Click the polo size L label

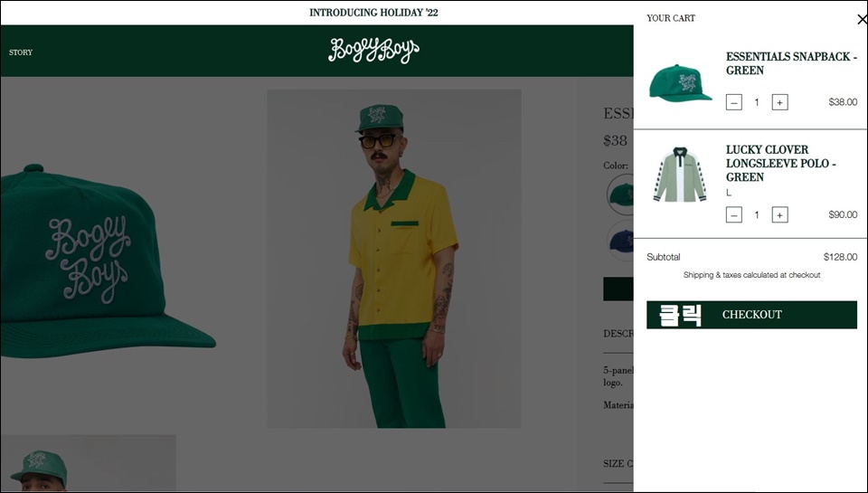(x=729, y=194)
